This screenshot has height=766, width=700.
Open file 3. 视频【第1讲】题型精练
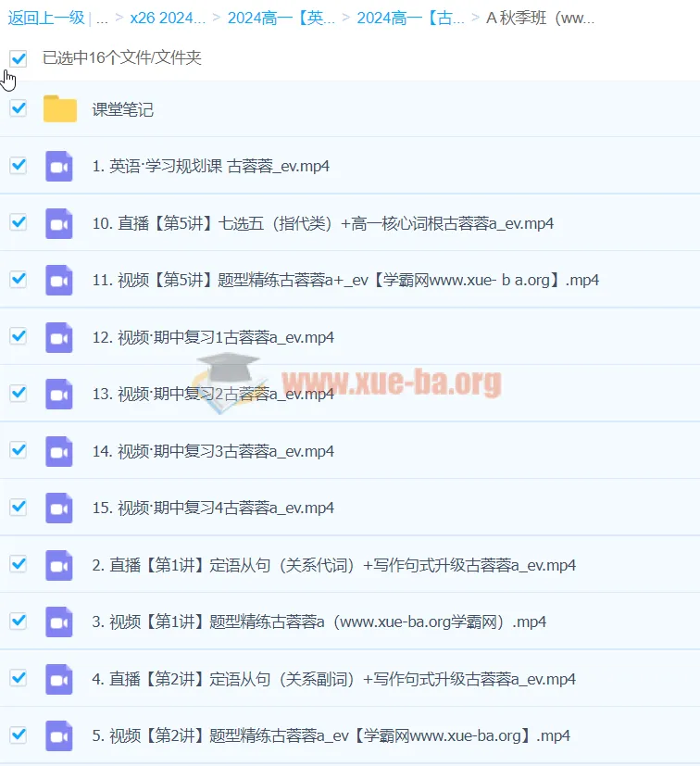(319, 622)
